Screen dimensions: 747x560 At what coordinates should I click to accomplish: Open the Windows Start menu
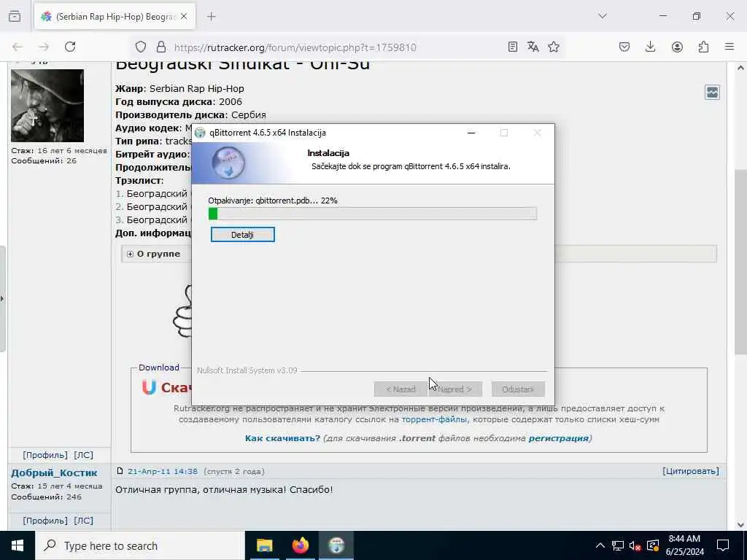tap(18, 545)
